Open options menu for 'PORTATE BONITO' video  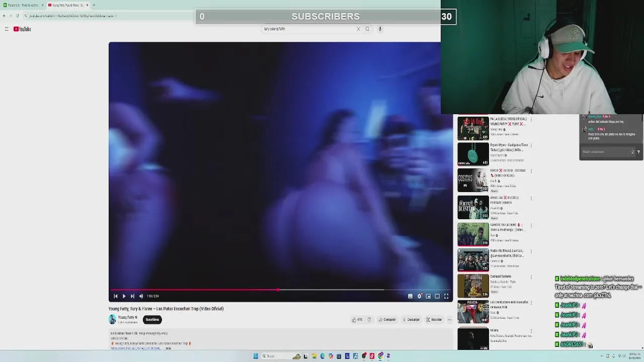click(531, 198)
